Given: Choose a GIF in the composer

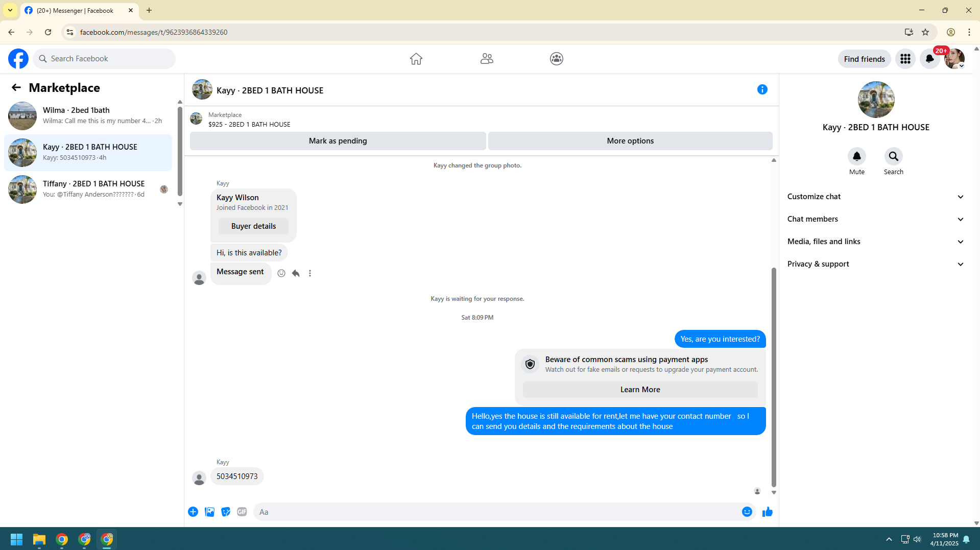Looking at the screenshot, I should (242, 512).
